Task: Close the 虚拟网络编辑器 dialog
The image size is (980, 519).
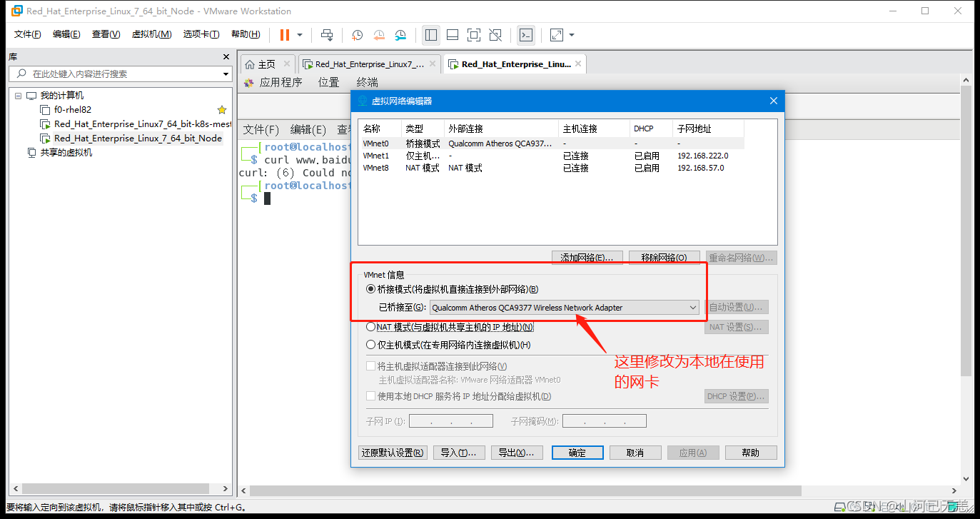Action: coord(773,101)
